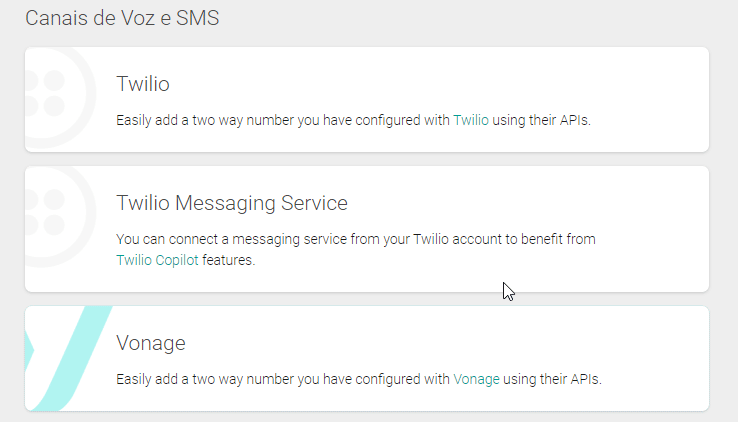The width and height of the screenshot is (738, 422).
Task: Open the Twilio Copilot link
Action: click(x=158, y=260)
